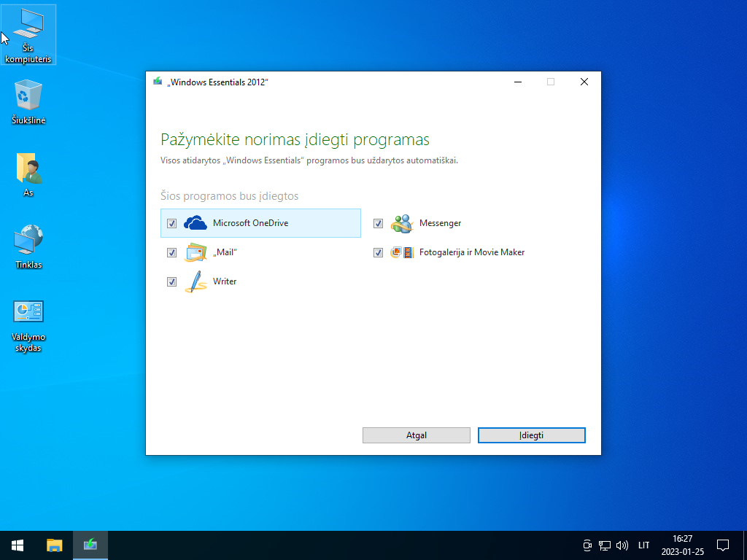Uncheck the Microsoft OneDrive checkbox

(x=172, y=224)
